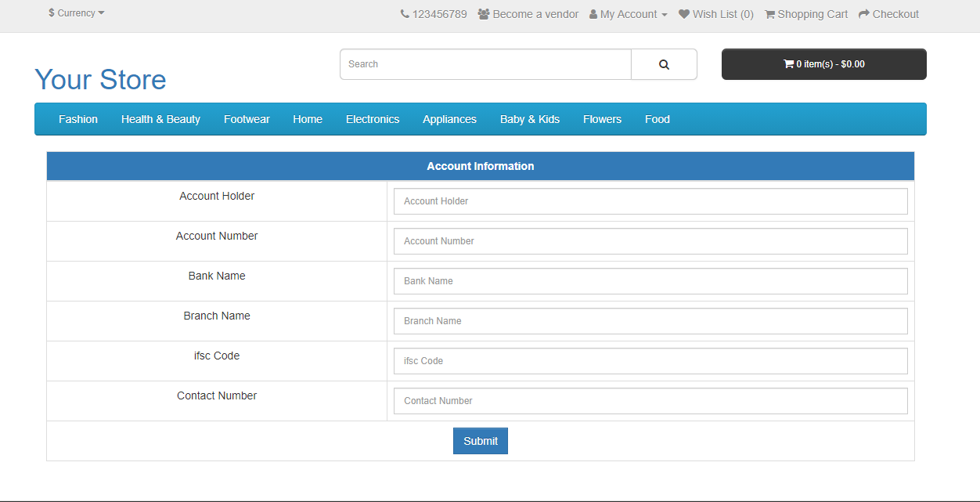This screenshot has width=980, height=502.
Task: Click inside the Bank Name input field
Action: (650, 280)
